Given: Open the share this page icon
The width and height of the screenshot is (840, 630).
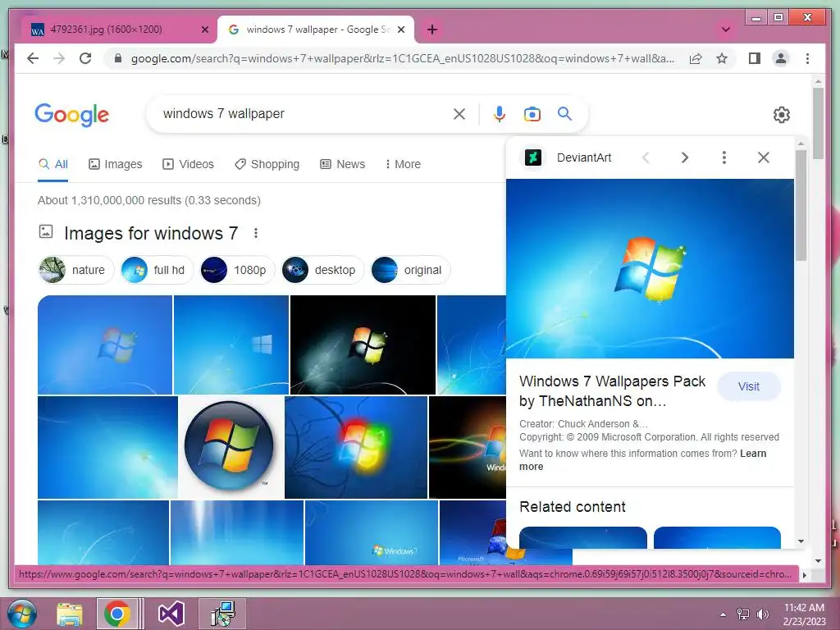Looking at the screenshot, I should click(696, 58).
